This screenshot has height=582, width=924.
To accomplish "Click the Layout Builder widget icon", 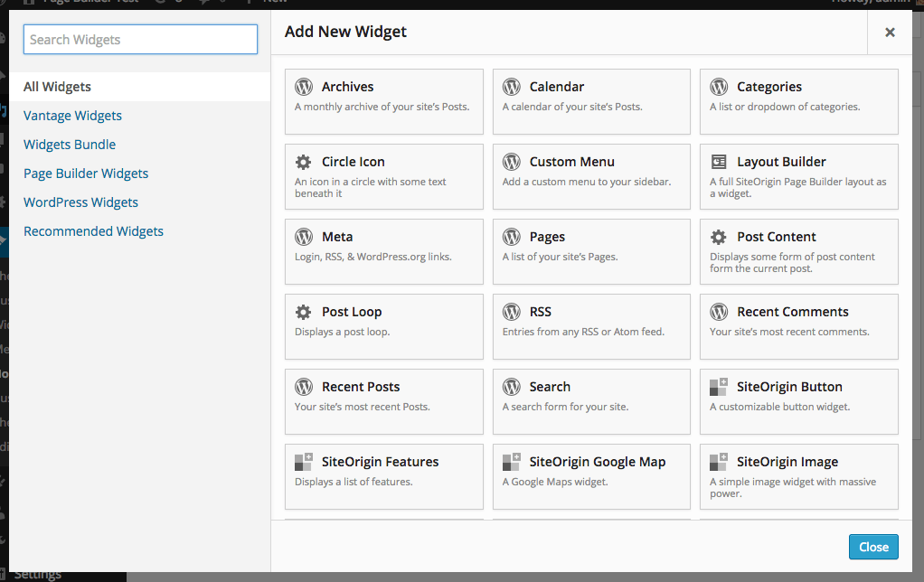I will tap(719, 162).
